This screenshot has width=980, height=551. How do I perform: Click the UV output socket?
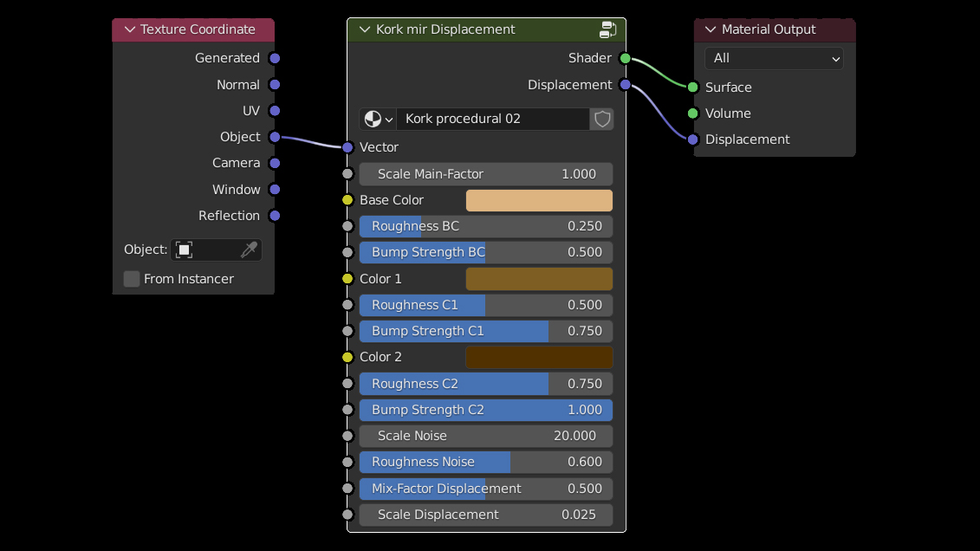(275, 111)
